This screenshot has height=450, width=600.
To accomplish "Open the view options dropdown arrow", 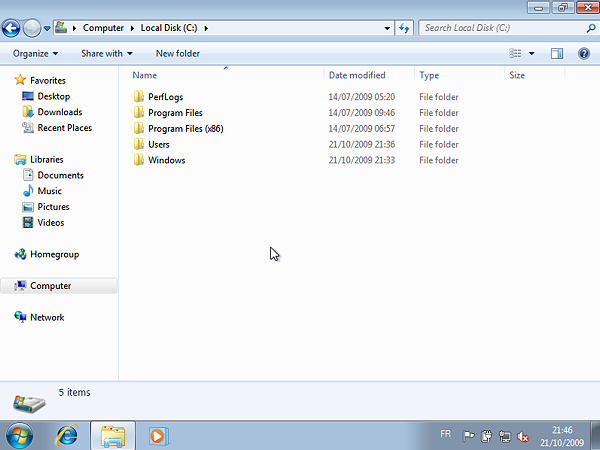I will pyautogui.click(x=532, y=53).
